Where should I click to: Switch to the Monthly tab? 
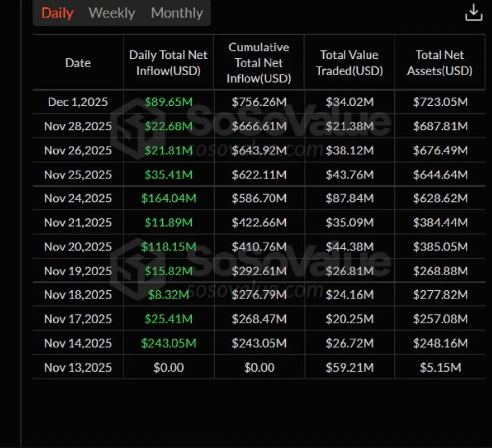click(x=177, y=13)
